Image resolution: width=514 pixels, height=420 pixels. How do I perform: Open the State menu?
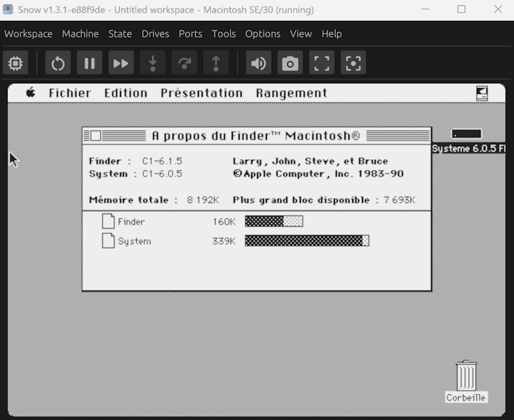click(x=120, y=34)
